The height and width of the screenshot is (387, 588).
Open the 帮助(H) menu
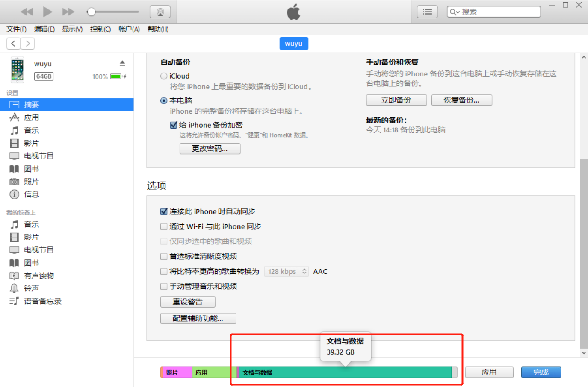coord(158,29)
